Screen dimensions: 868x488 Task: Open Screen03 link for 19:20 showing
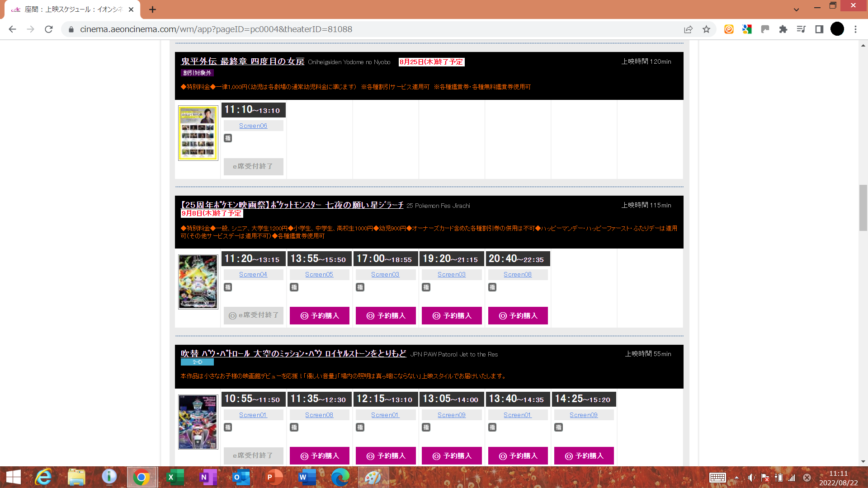(x=452, y=274)
